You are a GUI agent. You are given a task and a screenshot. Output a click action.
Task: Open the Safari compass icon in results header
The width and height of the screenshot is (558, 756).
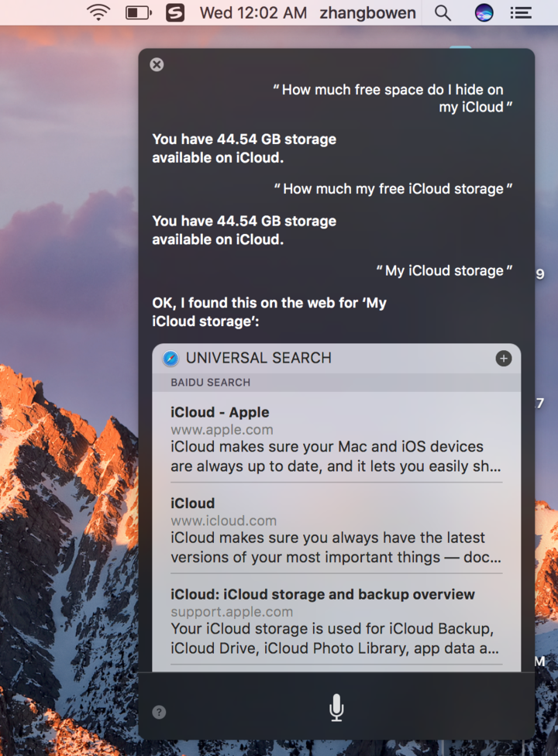(x=170, y=358)
